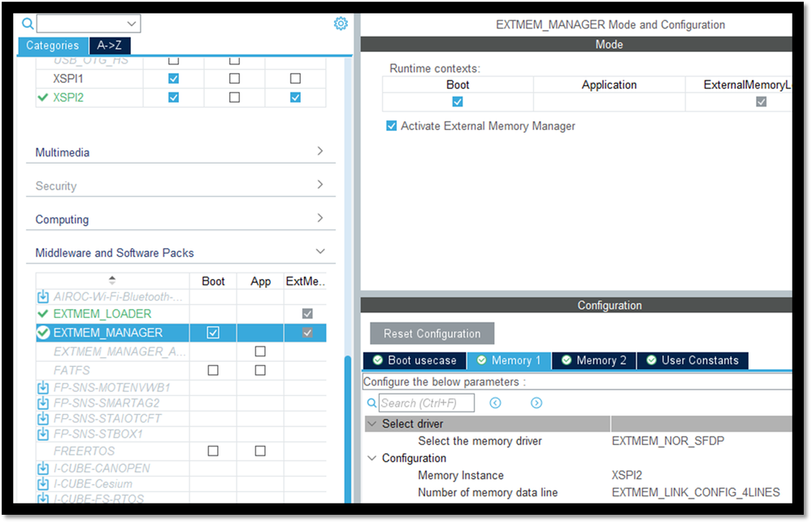
Task: Open the Memory 2 tab
Action: click(x=594, y=360)
